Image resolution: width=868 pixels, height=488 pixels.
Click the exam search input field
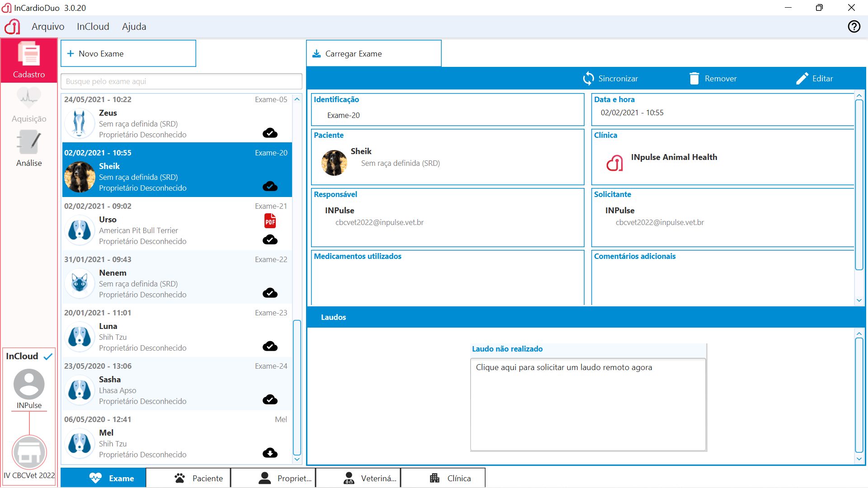click(x=181, y=81)
